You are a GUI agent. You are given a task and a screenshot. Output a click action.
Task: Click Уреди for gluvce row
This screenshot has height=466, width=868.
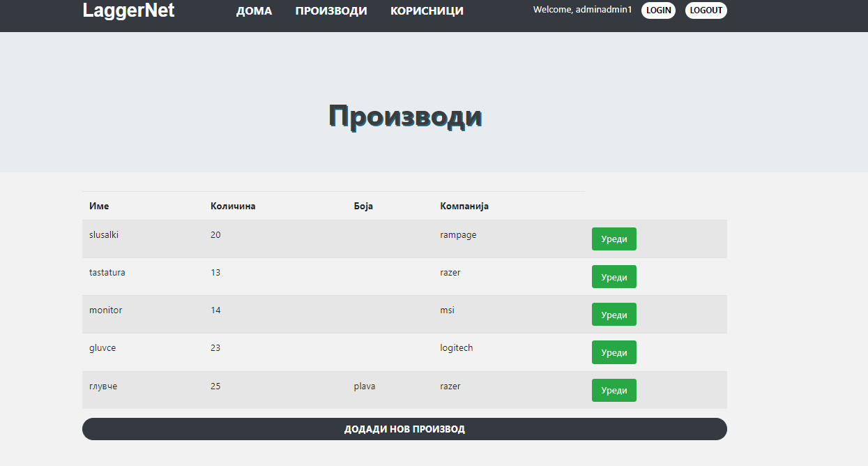click(614, 352)
